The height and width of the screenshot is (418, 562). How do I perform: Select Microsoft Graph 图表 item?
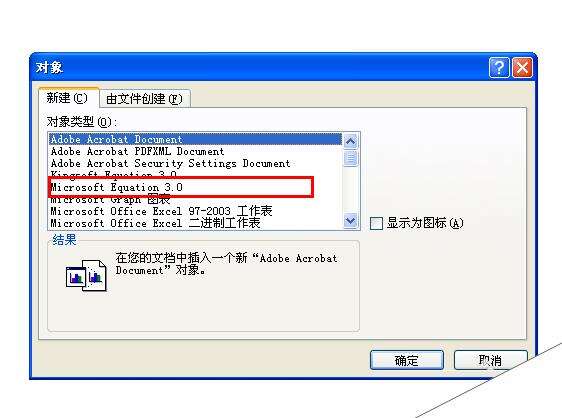[x=195, y=200]
